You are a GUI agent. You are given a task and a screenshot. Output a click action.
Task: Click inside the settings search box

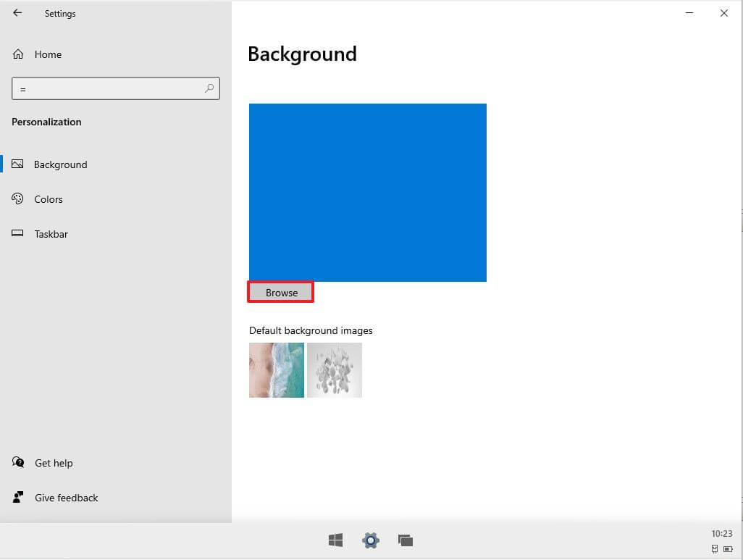[115, 88]
